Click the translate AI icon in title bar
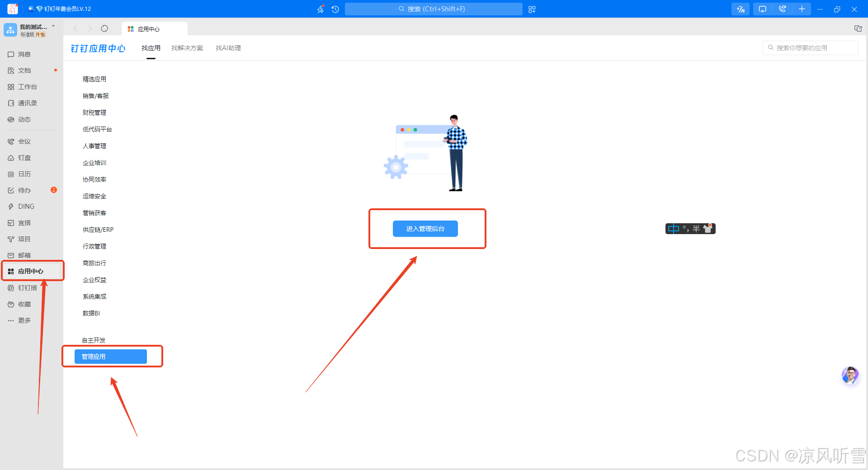 [x=741, y=9]
